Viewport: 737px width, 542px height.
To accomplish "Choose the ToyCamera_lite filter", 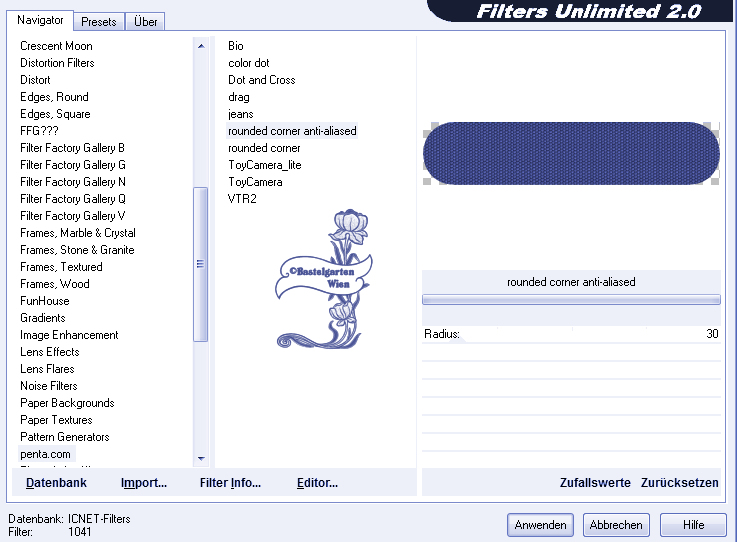I will coord(265,165).
